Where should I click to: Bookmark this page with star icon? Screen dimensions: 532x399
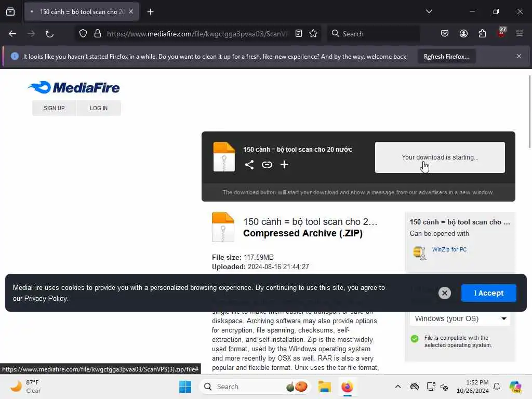[313, 33]
